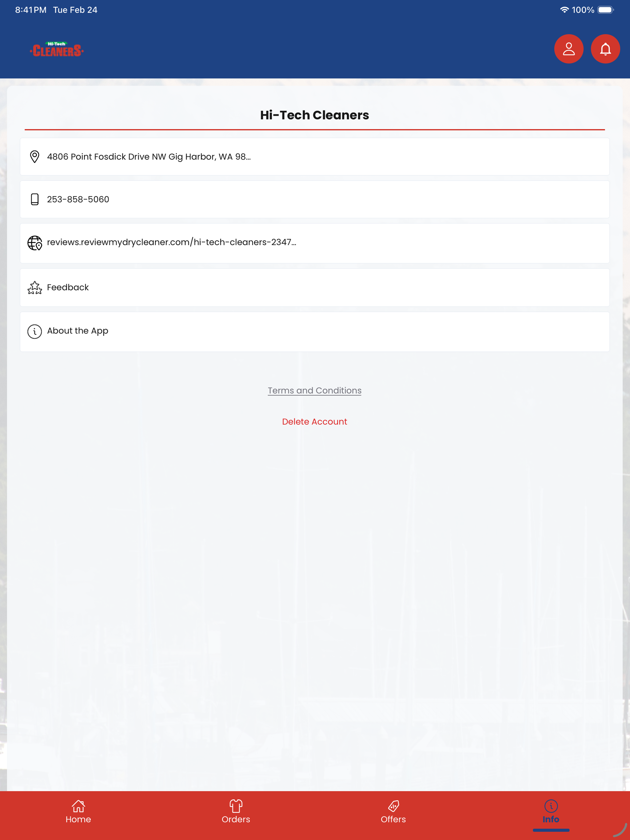Open the About the App row

point(315,331)
